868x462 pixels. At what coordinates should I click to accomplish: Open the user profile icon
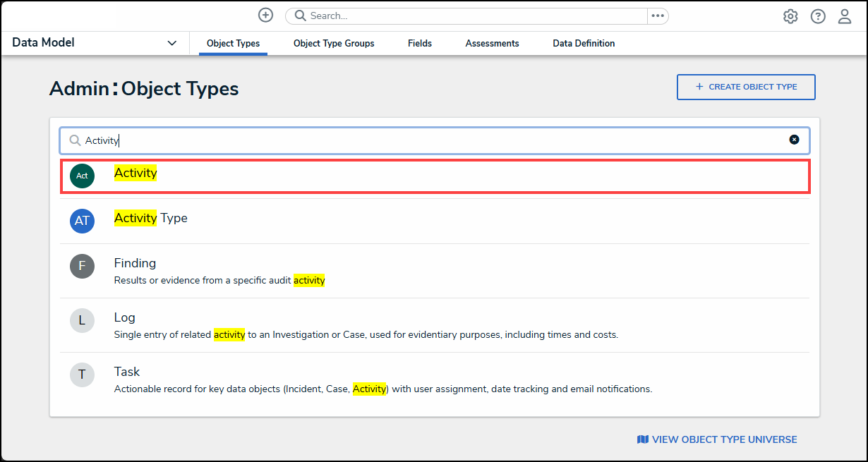point(845,16)
